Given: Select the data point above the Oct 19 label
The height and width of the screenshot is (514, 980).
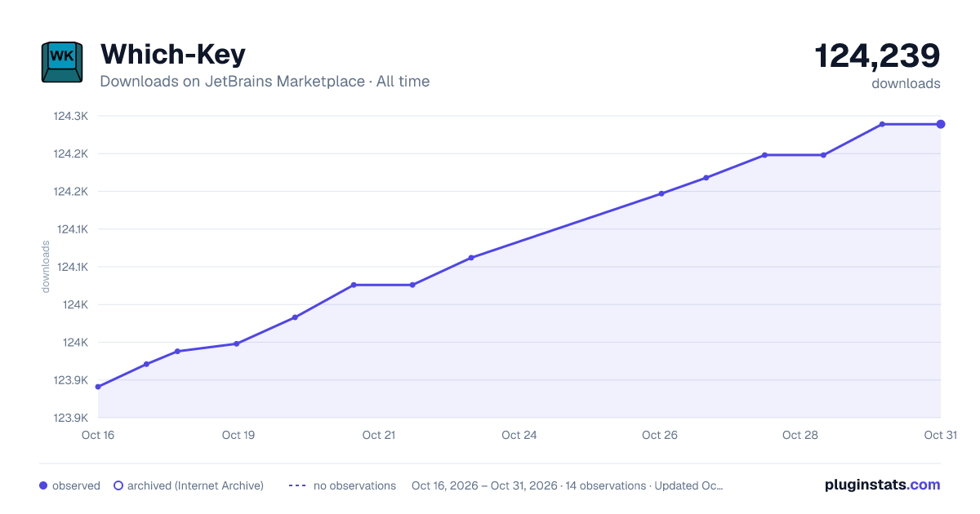Looking at the screenshot, I should pos(236,343).
